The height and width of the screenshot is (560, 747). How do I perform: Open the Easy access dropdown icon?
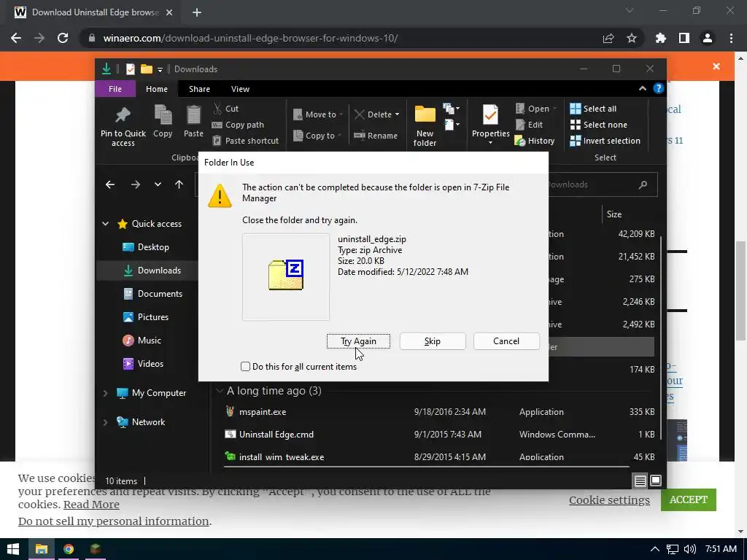pyautogui.click(x=451, y=125)
